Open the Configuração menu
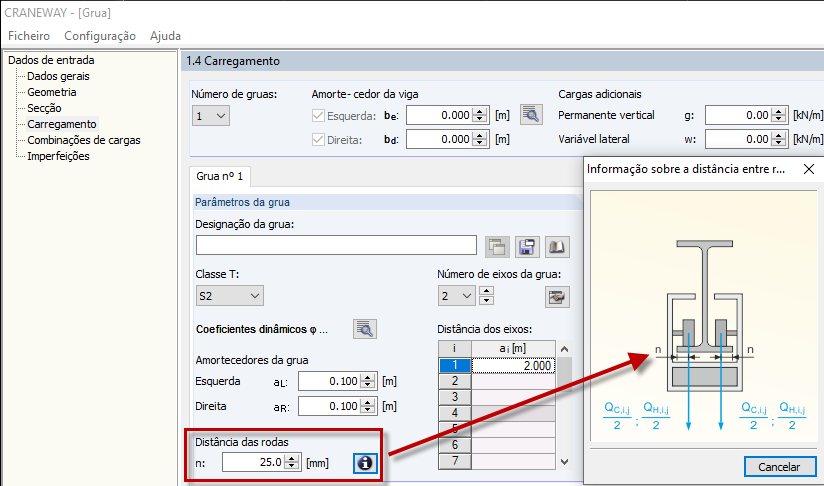Image resolution: width=824 pixels, height=486 pixels. pos(100,36)
